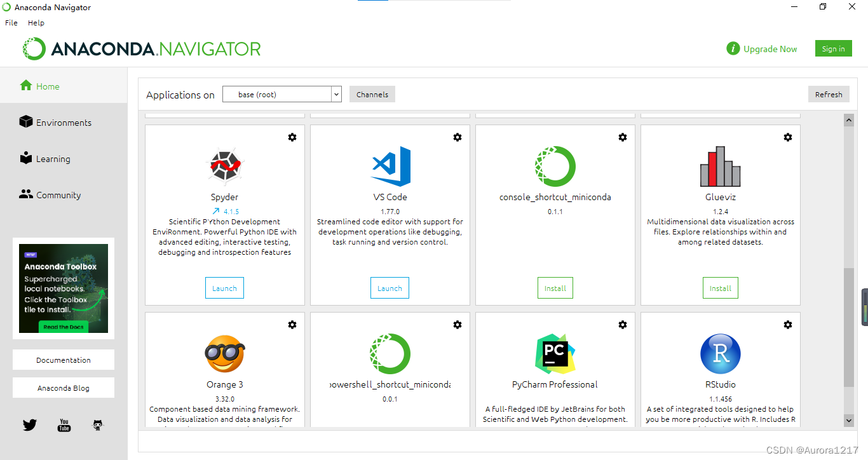Screen dimensions: 868x460
Task: Click the Anaconda Toolbox advertisement banner
Action: click(x=64, y=288)
